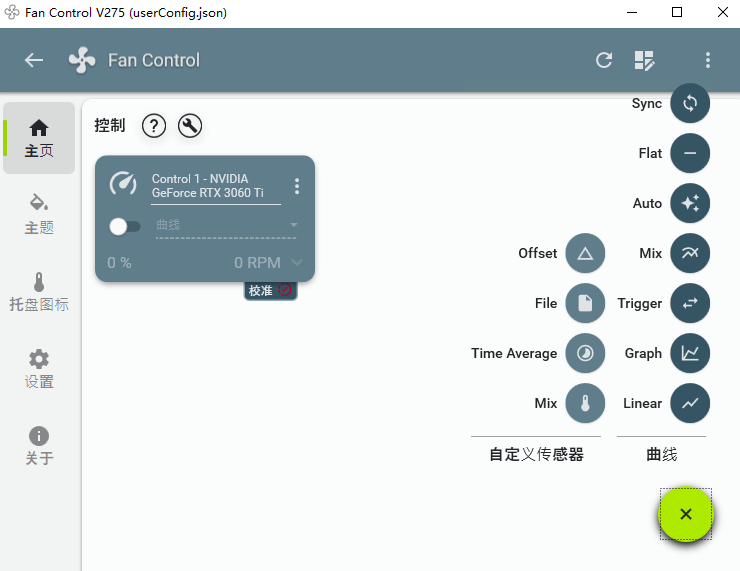740x571 pixels.
Task: Click the speedometer icon on Control 1 card
Action: [x=123, y=184]
